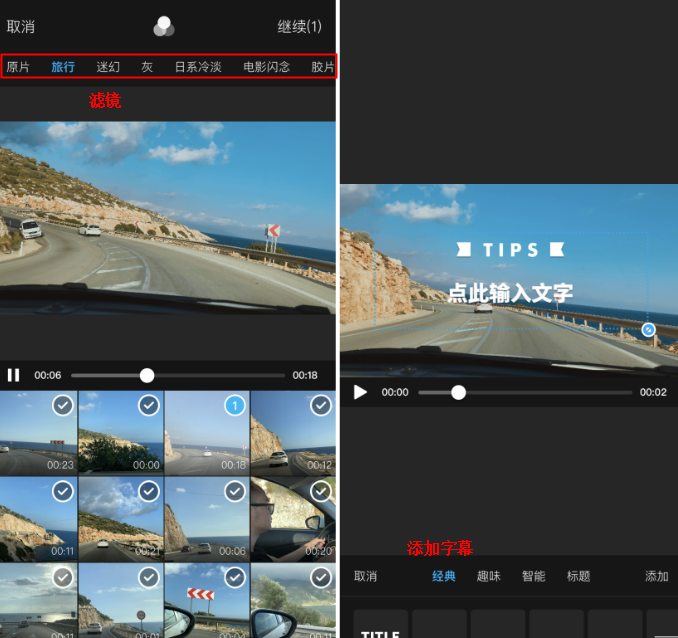
Task: Pause the video in left preview
Action: pos(14,375)
